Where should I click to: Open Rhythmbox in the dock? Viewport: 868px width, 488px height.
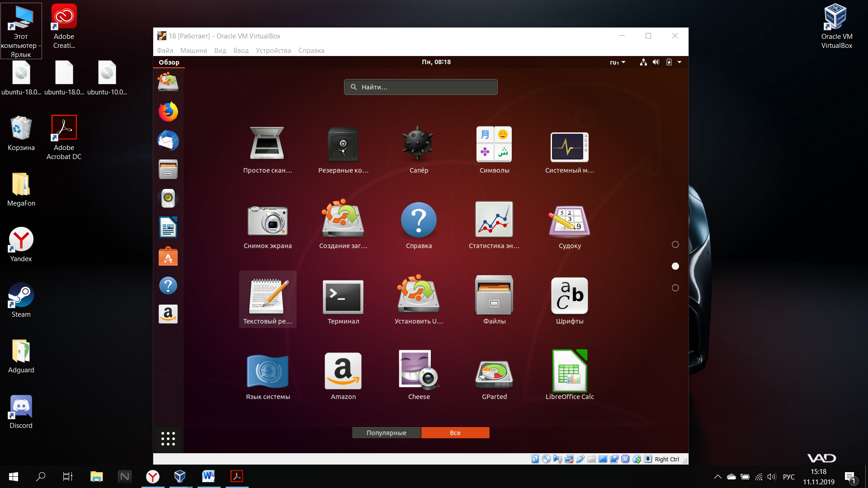coord(168,198)
